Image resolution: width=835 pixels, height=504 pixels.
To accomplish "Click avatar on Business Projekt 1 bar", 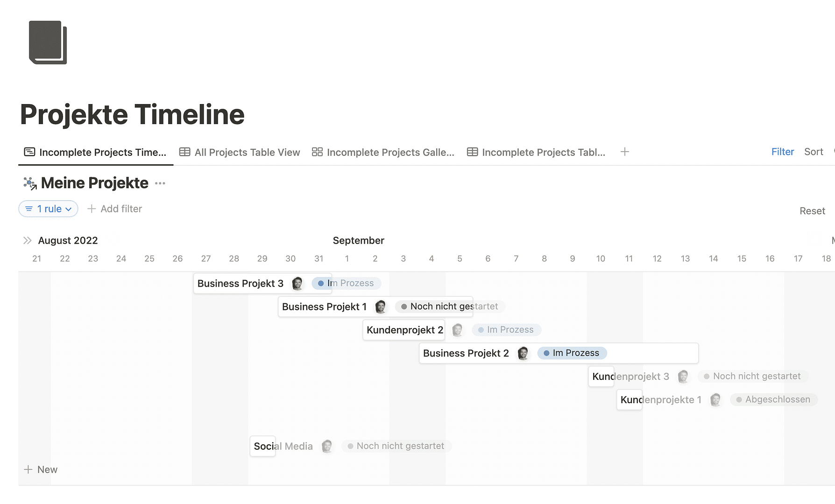I will point(381,307).
